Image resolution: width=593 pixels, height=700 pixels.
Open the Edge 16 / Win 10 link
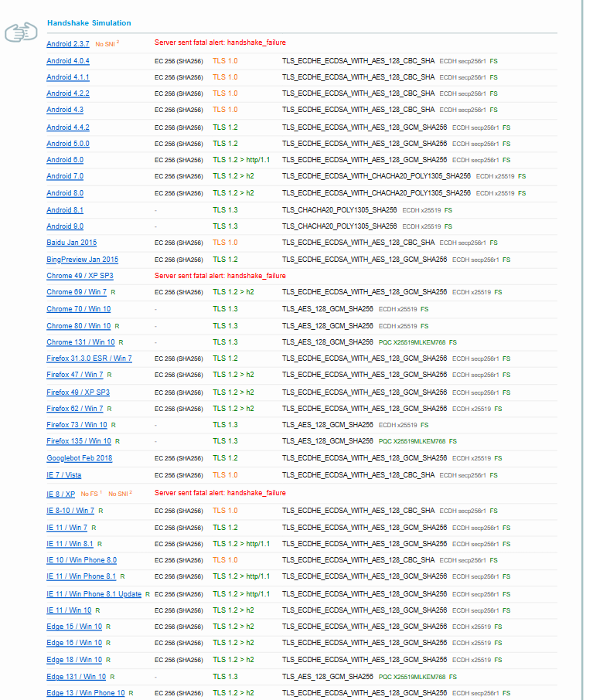(x=74, y=643)
